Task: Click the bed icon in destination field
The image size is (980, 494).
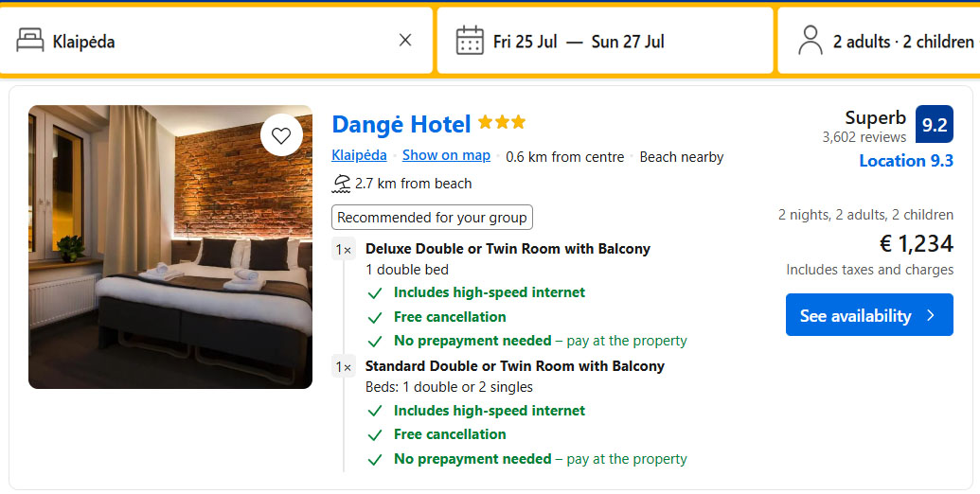Action: point(30,41)
